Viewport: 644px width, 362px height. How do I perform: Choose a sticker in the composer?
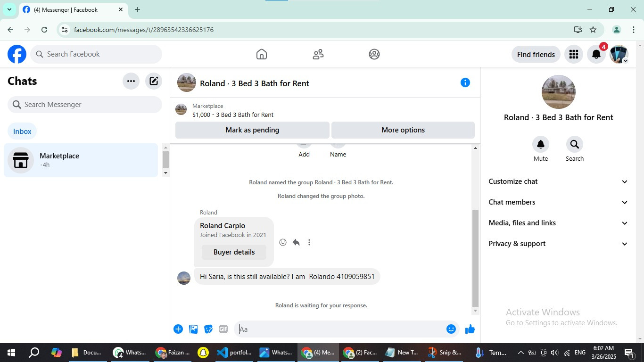pos(208,329)
